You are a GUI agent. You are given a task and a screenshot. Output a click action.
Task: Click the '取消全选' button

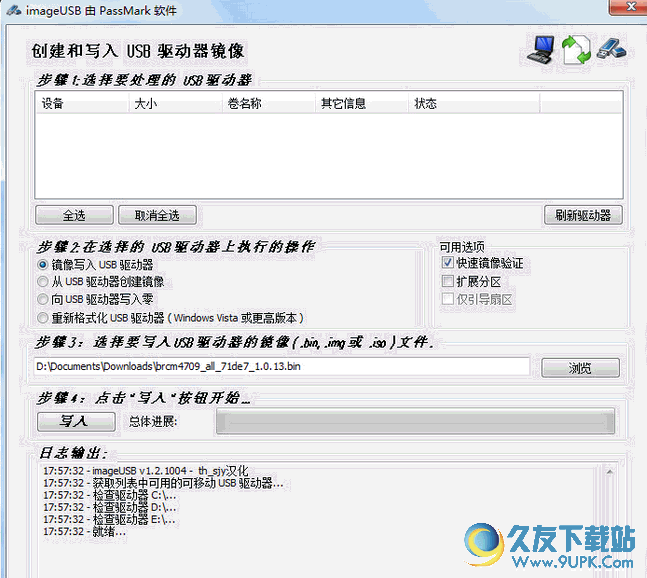157,215
